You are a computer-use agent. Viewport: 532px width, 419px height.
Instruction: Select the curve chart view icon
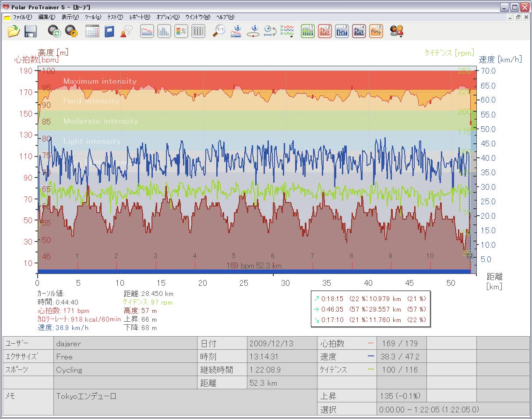[147, 31]
